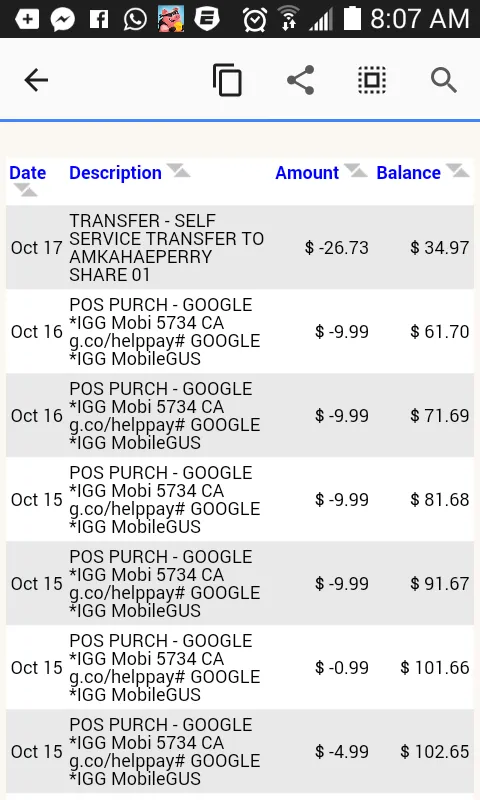Click the Balance column header
Image resolution: width=480 pixels, height=800 pixels.
[409, 173]
